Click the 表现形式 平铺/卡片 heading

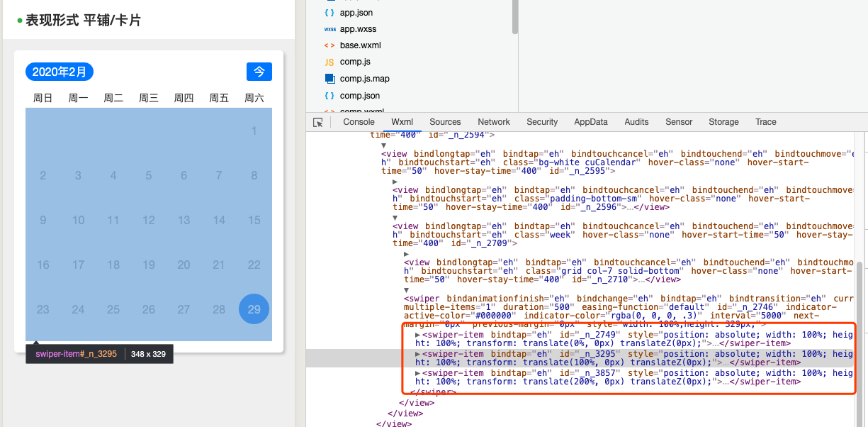[x=83, y=21]
